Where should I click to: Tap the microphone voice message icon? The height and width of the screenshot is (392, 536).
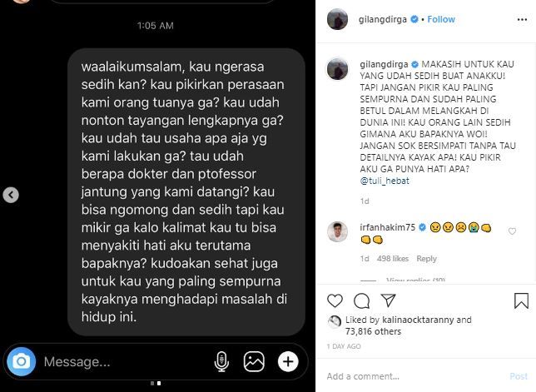(x=221, y=361)
